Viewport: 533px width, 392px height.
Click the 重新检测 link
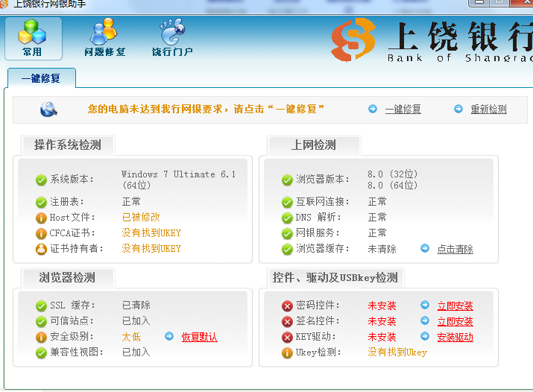[x=488, y=110]
